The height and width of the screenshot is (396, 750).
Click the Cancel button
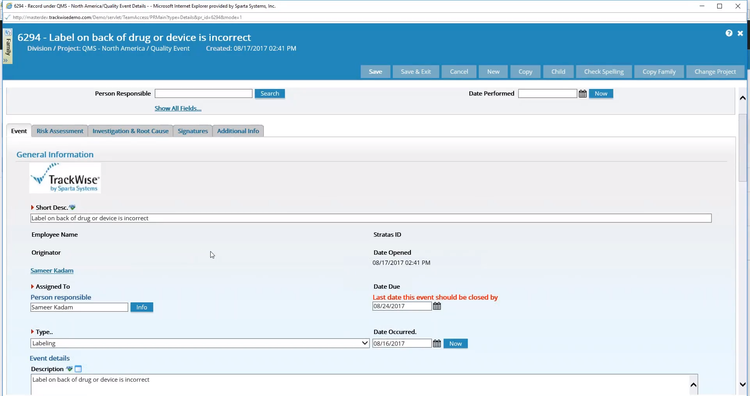coord(459,72)
